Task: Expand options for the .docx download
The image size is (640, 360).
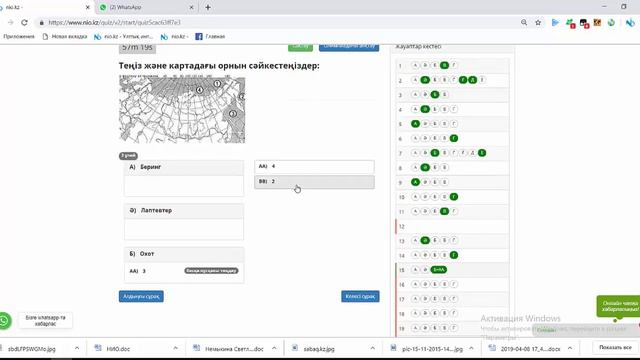Action: (x=570, y=348)
